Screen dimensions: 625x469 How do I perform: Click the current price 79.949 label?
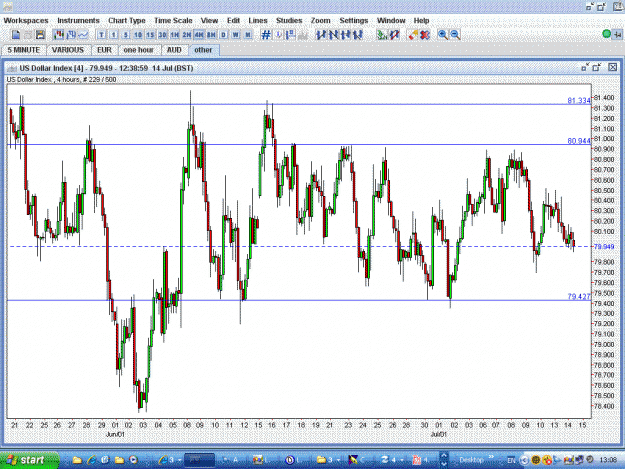(604, 247)
